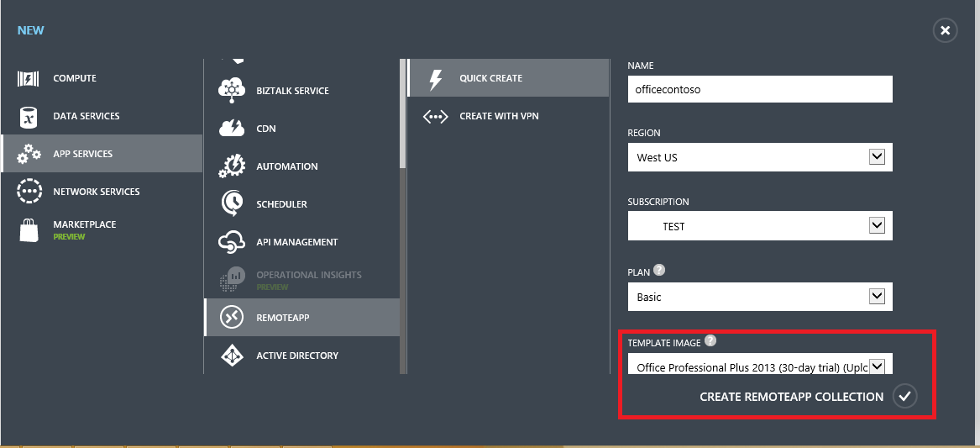Click the Marketplace shopping bag icon
980x448 pixels.
point(29,230)
